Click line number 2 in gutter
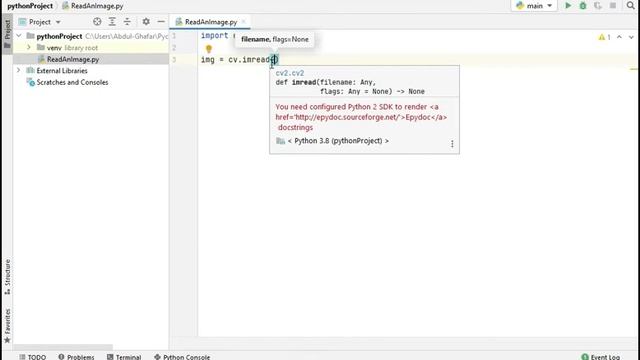Viewport: 640px width, 360px height. [x=174, y=48]
